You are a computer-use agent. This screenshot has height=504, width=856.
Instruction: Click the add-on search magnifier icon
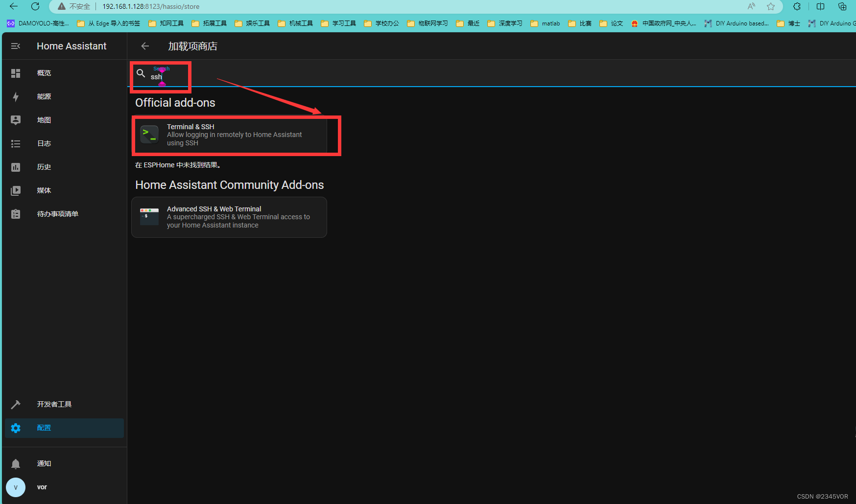(141, 73)
